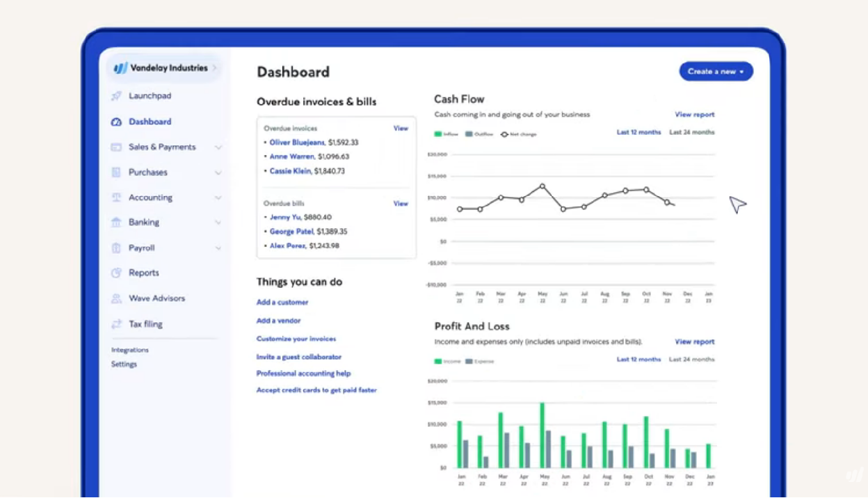868x498 pixels.
Task: View all overdue bills
Action: point(401,204)
